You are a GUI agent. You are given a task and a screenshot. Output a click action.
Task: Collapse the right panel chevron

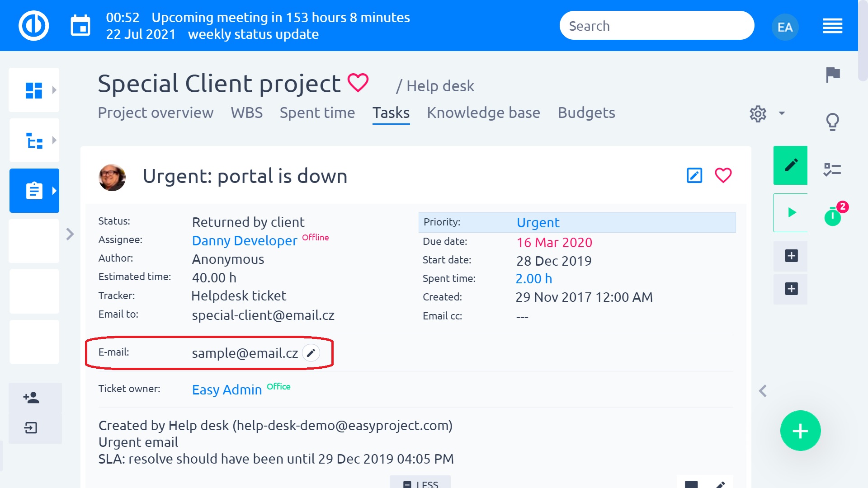(763, 391)
